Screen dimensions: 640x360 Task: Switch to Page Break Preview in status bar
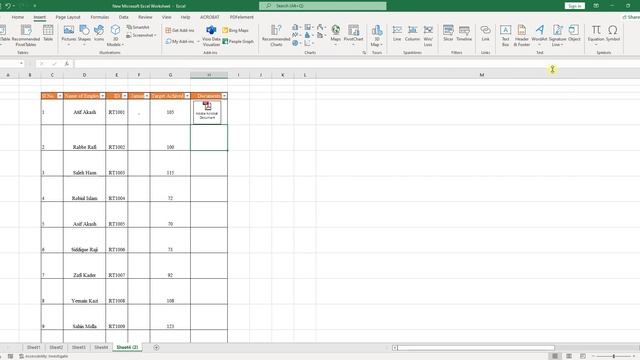click(x=582, y=356)
